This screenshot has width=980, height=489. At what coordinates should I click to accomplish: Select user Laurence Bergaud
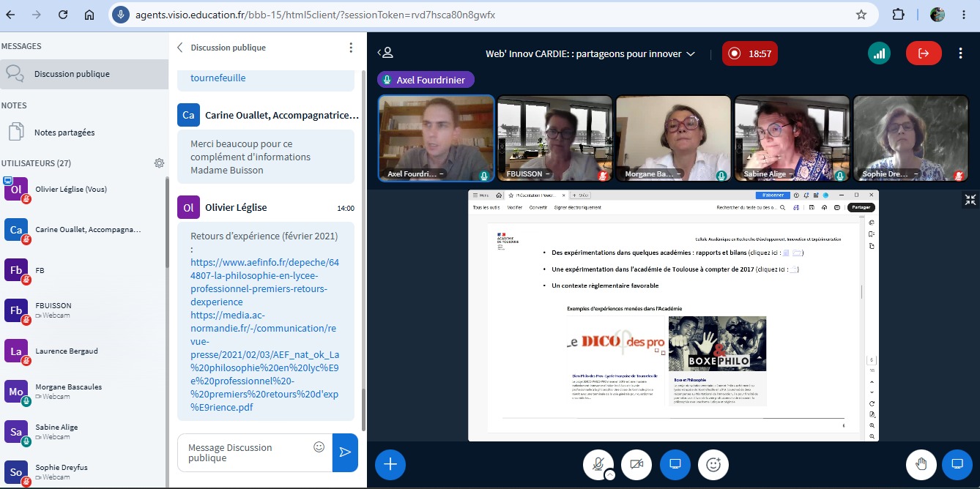coord(83,351)
